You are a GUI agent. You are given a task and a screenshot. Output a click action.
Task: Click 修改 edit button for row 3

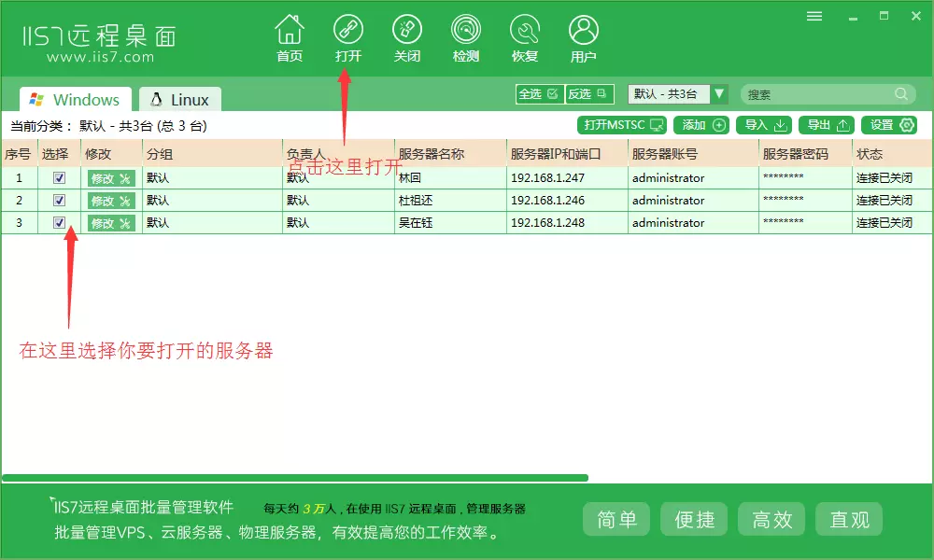pos(111,223)
